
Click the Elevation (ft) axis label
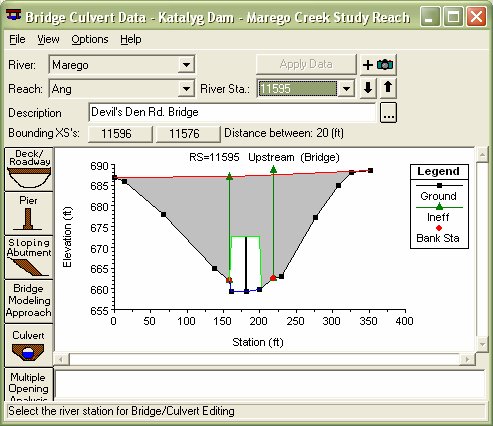click(67, 237)
